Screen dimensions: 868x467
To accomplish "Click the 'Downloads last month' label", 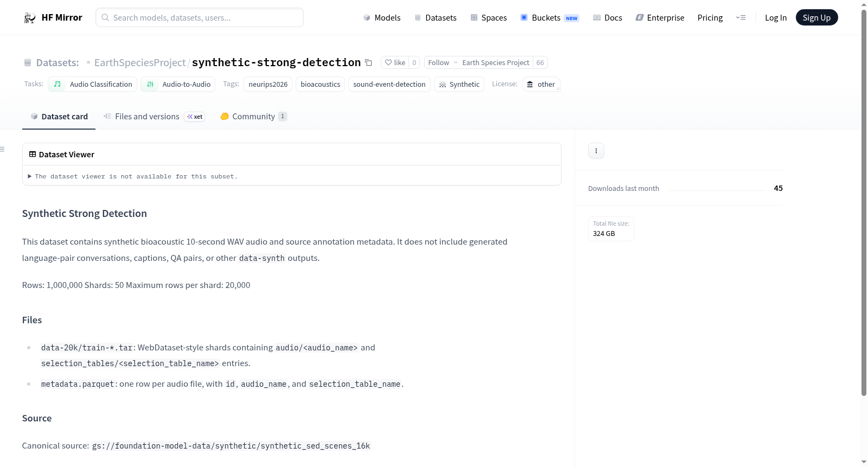I will coord(624,188).
